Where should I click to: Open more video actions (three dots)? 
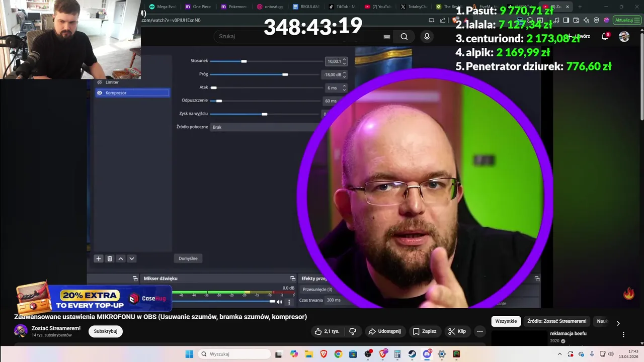480,331
